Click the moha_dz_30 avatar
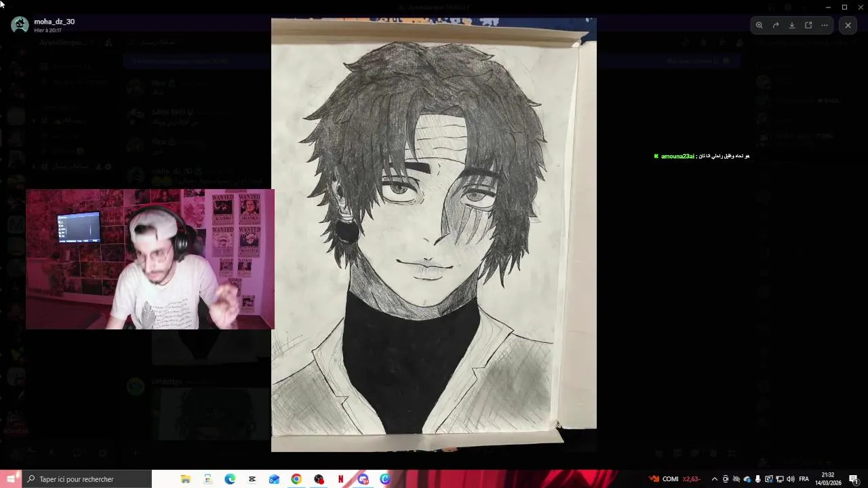Image resolution: width=868 pixels, height=488 pixels. (20, 25)
